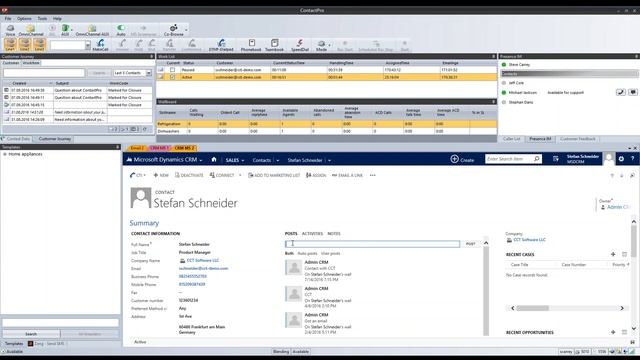Check the Paused work item checkbox
Screen dimensions: 640x360
[172, 70]
